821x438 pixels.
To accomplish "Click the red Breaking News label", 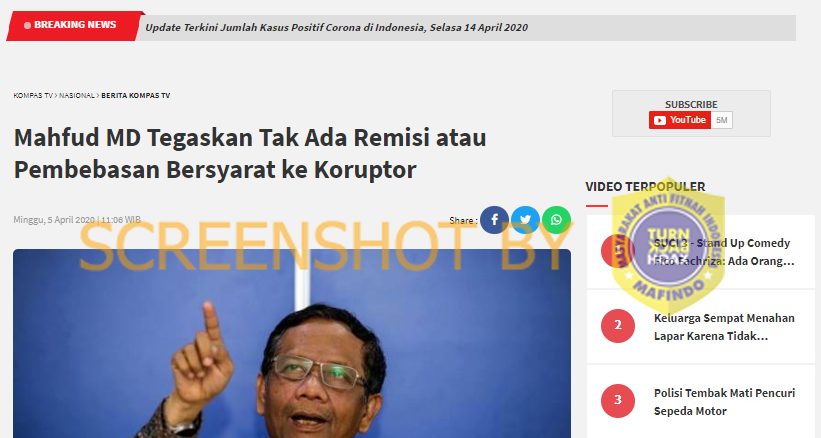I will [73, 25].
